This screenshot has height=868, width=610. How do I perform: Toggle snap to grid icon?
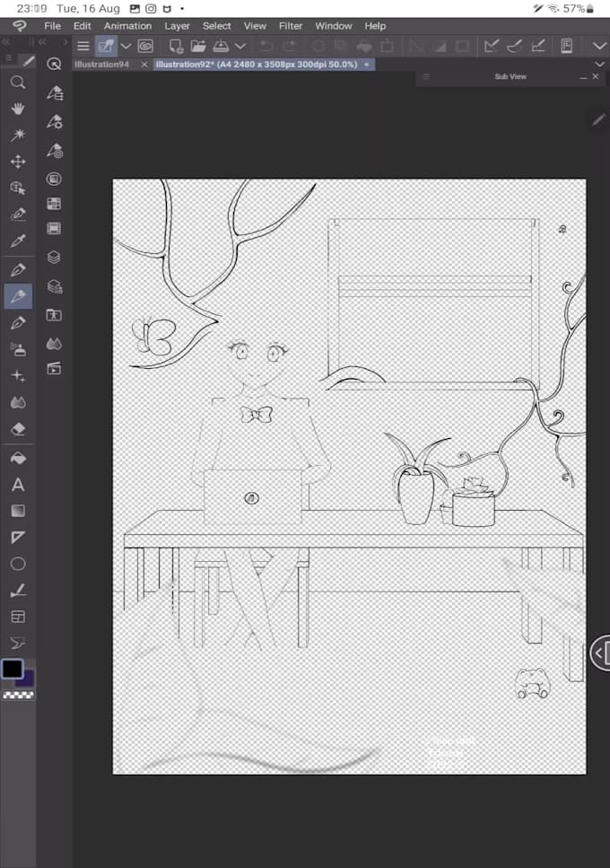tap(538, 46)
